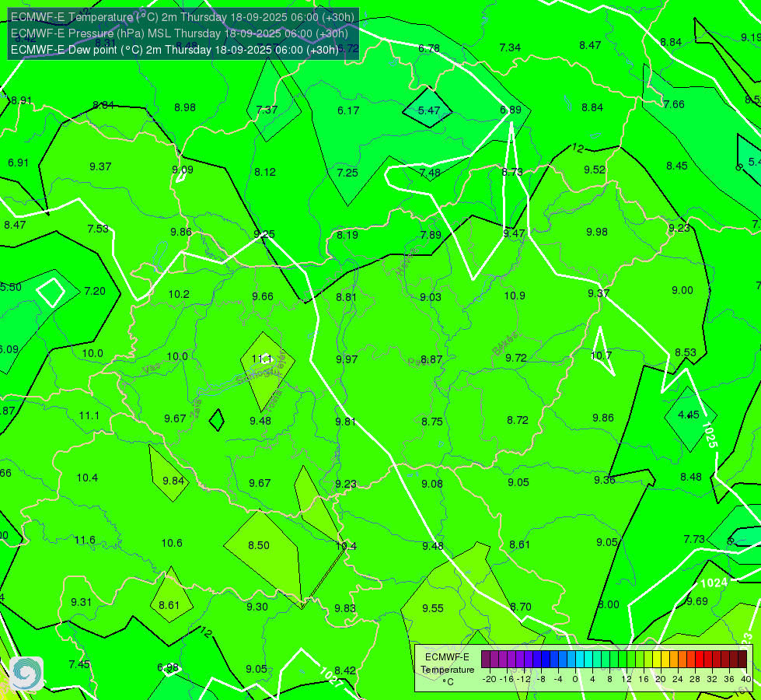Screen dimensions: 761x700
Task: Click the value 10.6 on the map
Action: pos(172,543)
